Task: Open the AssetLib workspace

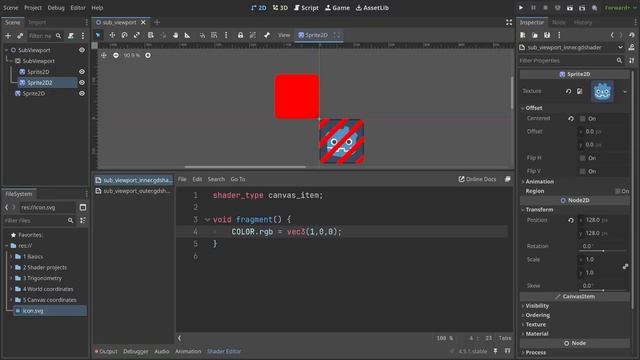Action: (x=372, y=8)
